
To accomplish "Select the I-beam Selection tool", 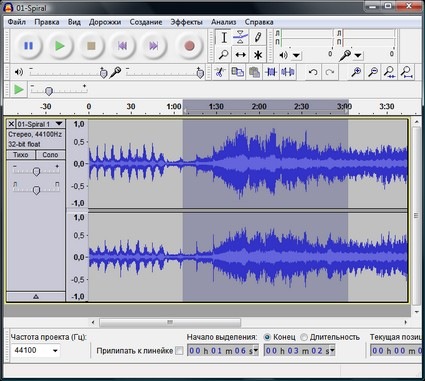I will click(224, 38).
